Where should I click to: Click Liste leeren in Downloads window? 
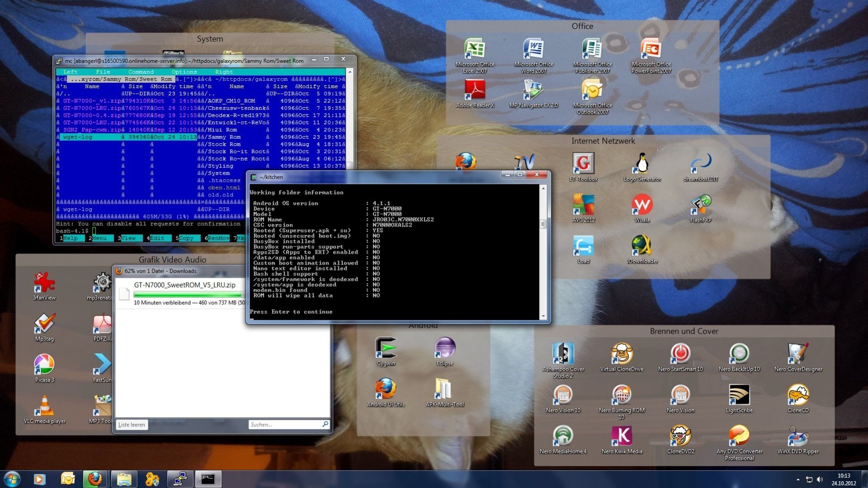pos(132,425)
